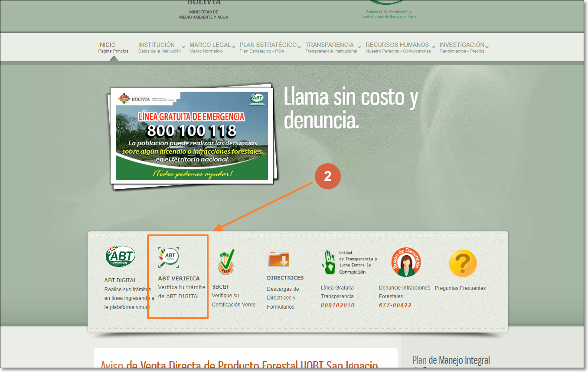Click the Denuncie Infracciones Forestales link
The image size is (588, 372).
pyautogui.click(x=404, y=292)
